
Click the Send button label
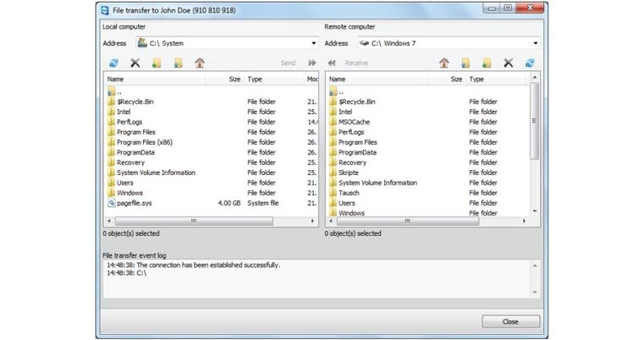288,63
